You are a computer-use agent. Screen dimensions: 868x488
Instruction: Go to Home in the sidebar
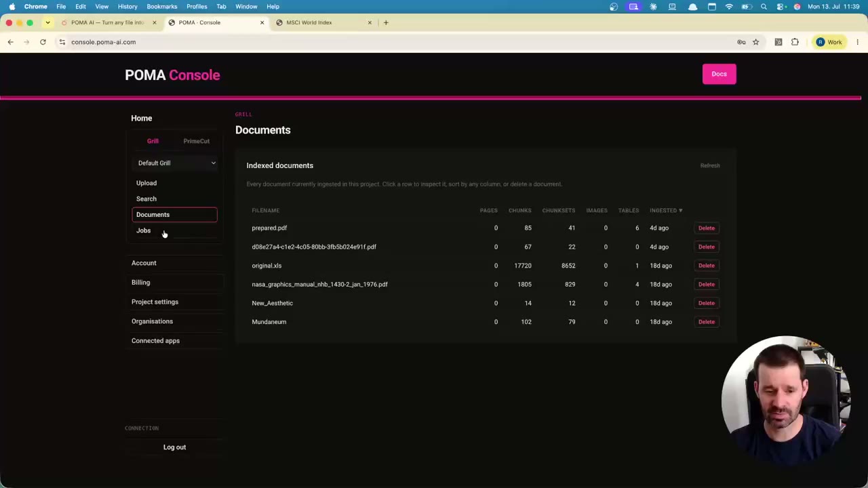coord(142,118)
